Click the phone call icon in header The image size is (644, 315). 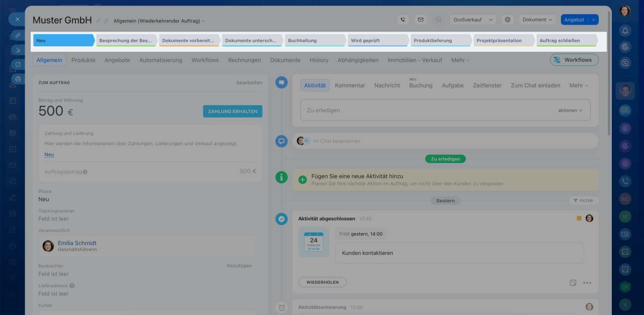point(403,20)
